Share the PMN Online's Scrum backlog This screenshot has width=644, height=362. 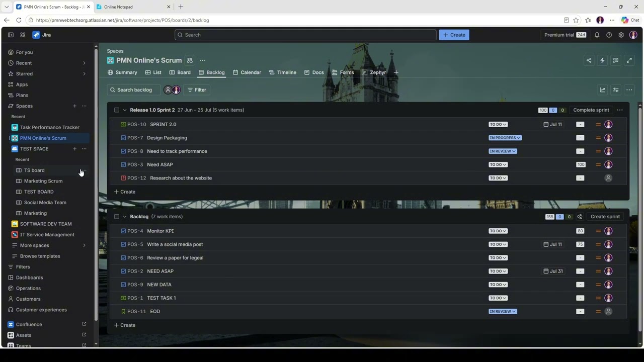pyautogui.click(x=589, y=60)
